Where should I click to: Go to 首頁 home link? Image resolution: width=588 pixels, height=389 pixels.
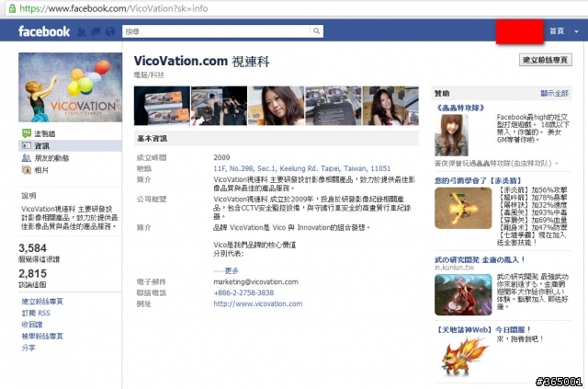[557, 31]
